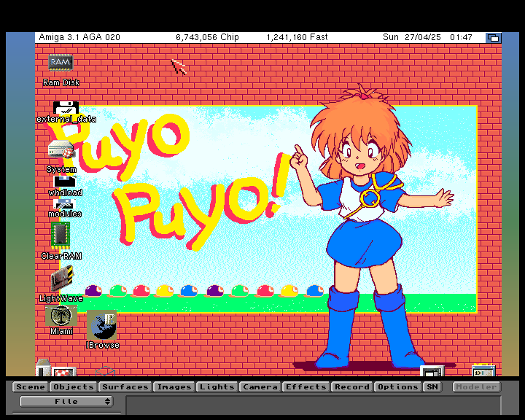
Task: Open the Lights panel
Action: (x=217, y=387)
